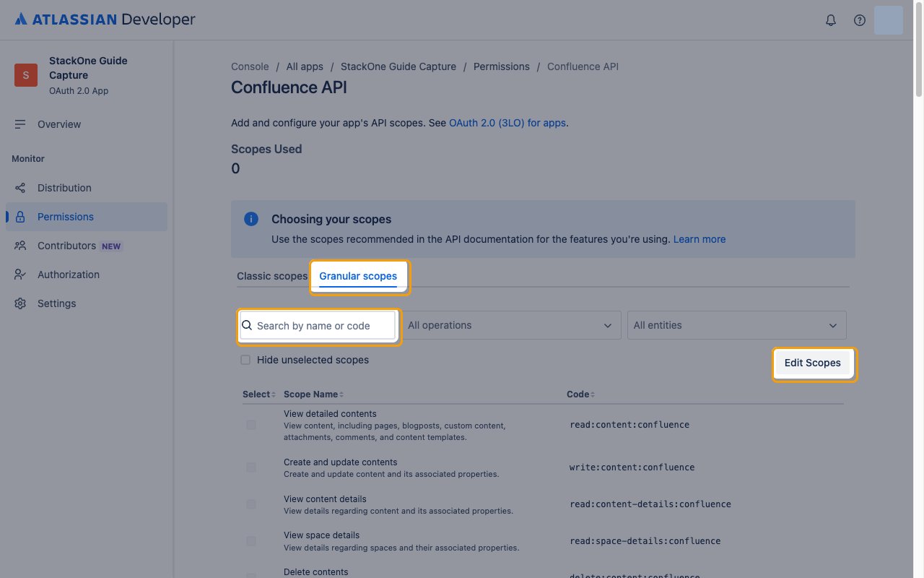Open Authorization in sidebar
The image size is (924, 578).
(x=87, y=275)
